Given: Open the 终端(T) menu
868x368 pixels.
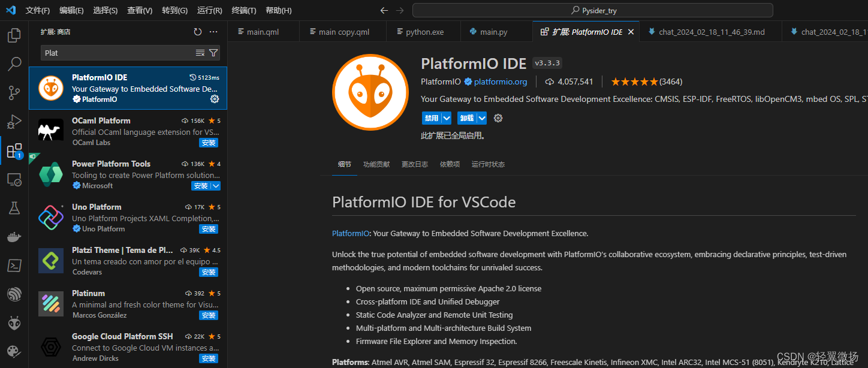Looking at the screenshot, I should 243,11.
